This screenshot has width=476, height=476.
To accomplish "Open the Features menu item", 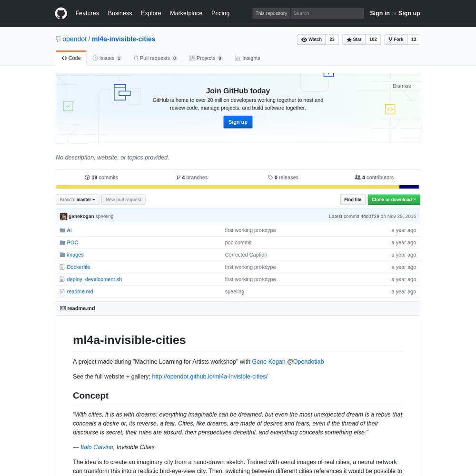I will pos(87,13).
